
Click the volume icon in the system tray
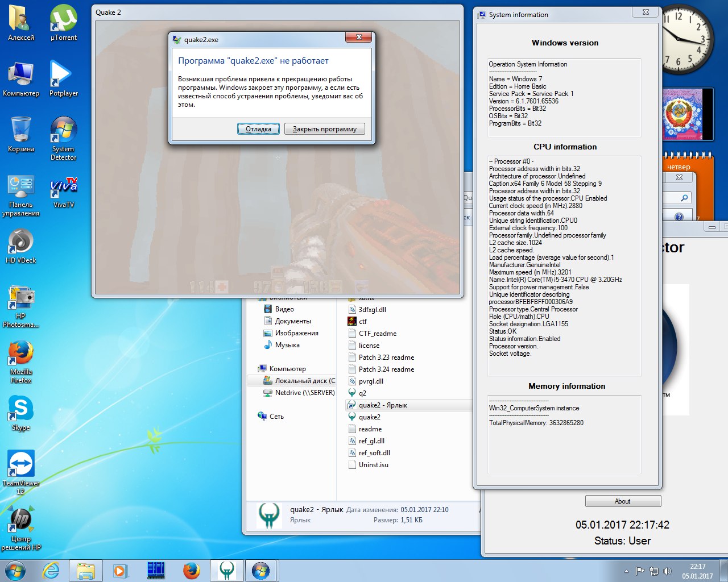(667, 570)
